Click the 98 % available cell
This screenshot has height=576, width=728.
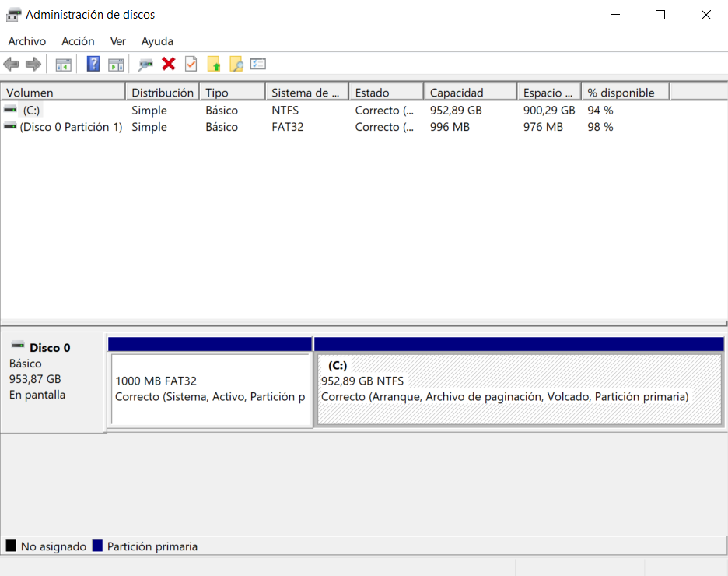coord(600,127)
